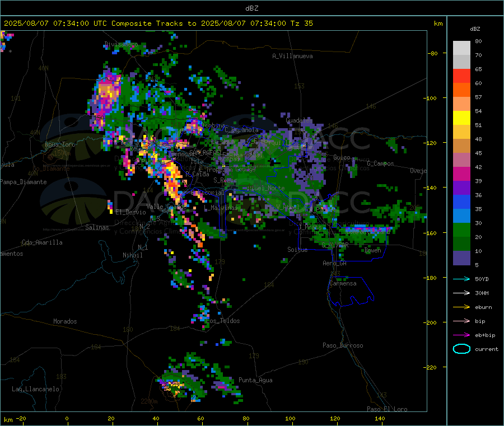Click the Soitue map label
Screen dimensions: 504x426
pyautogui.click(x=297, y=250)
